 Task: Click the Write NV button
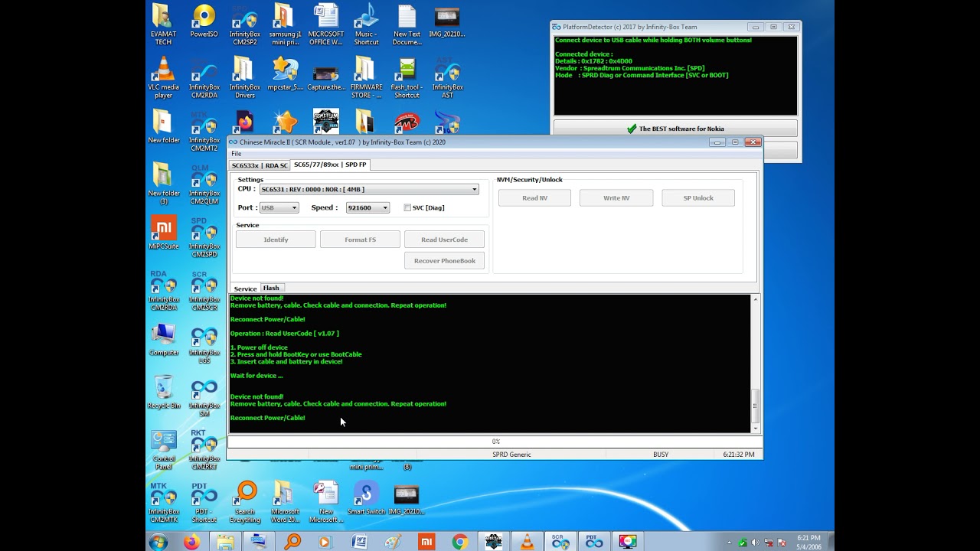click(616, 198)
